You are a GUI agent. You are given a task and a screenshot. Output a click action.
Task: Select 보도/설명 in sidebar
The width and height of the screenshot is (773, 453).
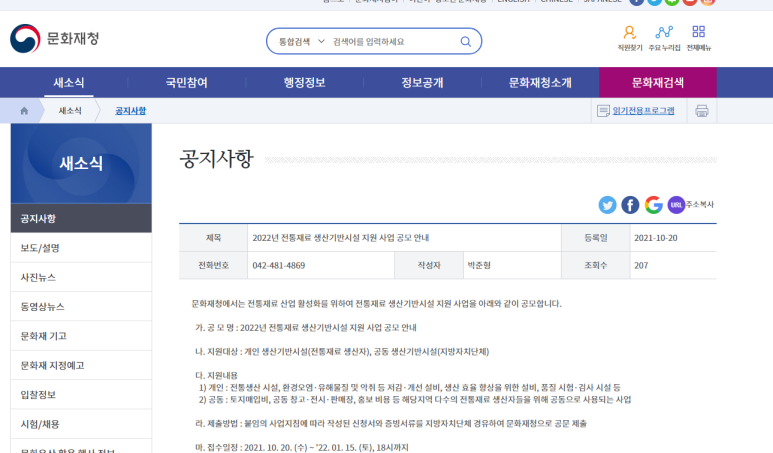point(81,247)
